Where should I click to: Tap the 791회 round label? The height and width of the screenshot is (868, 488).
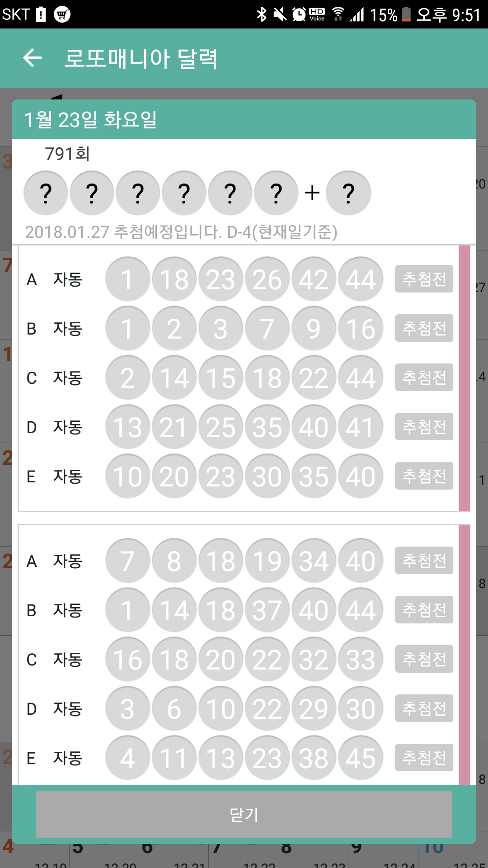(x=67, y=154)
